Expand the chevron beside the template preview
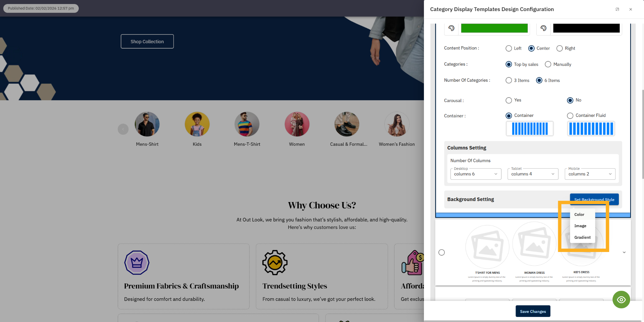This screenshot has width=644, height=322. coord(624,252)
